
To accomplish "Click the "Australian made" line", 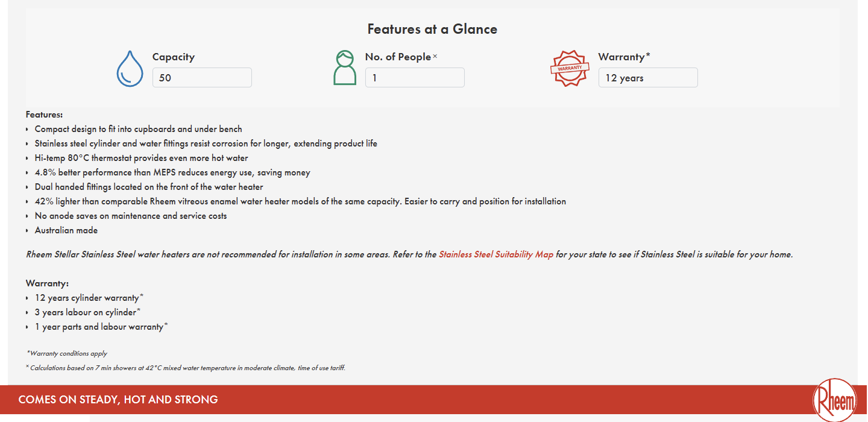I will point(66,230).
